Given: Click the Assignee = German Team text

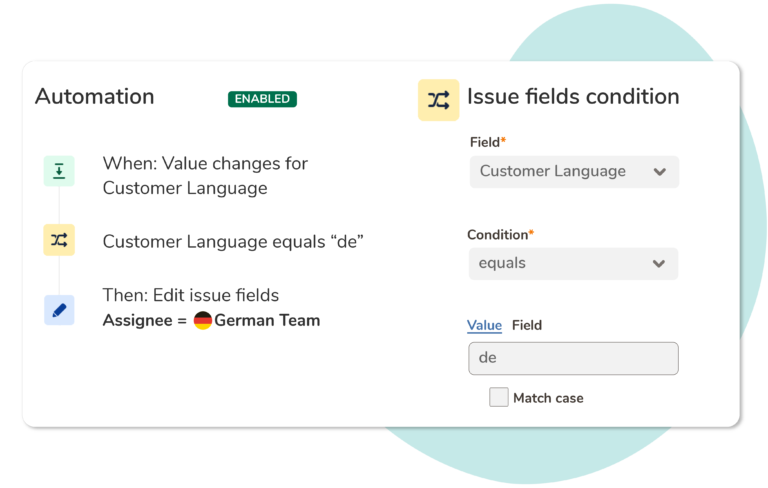Looking at the screenshot, I should (x=211, y=321).
